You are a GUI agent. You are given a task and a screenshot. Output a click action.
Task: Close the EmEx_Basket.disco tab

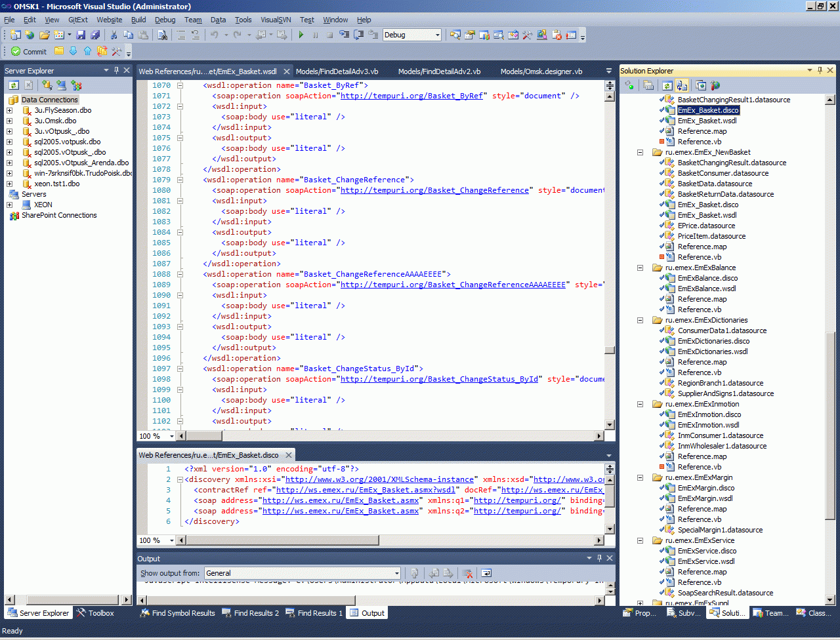(x=287, y=454)
